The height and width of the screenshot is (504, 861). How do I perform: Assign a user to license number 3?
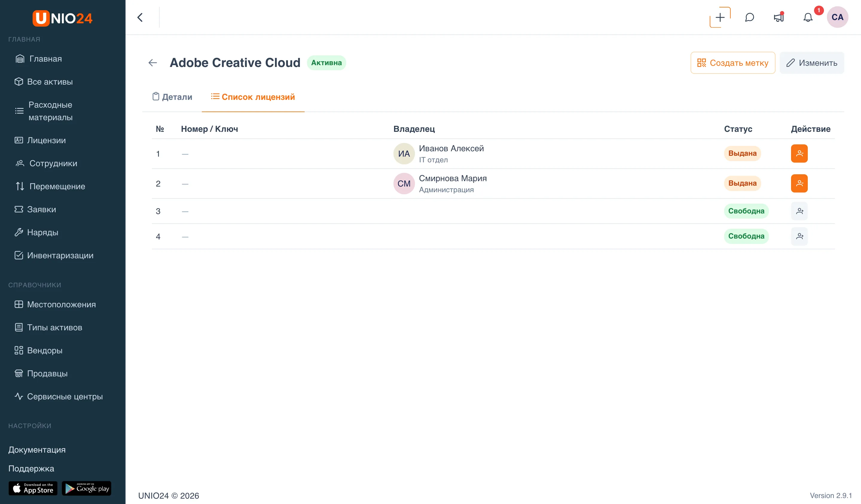click(799, 211)
